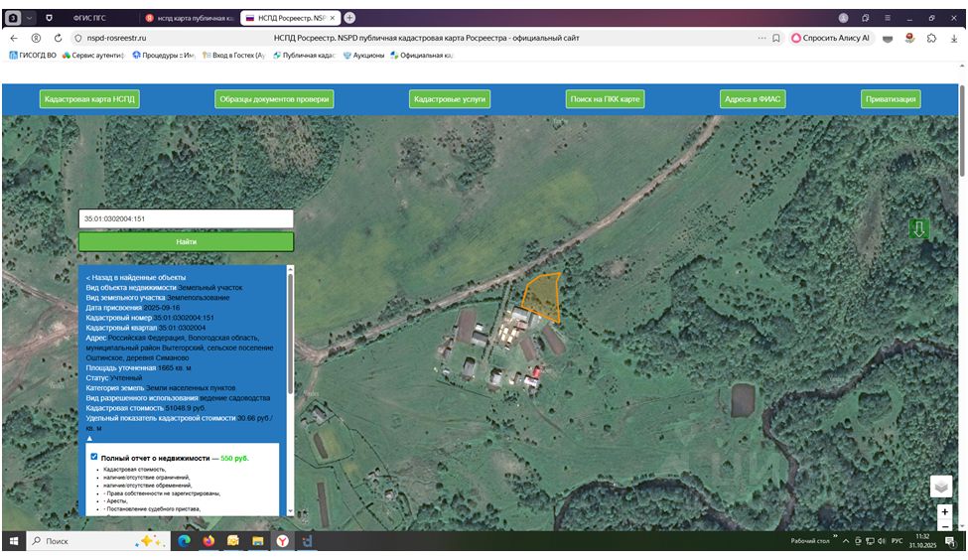This screenshot has height=560, width=968.
Task: Open the Кадастровая карта НСПД menu button
Action: [x=89, y=98]
